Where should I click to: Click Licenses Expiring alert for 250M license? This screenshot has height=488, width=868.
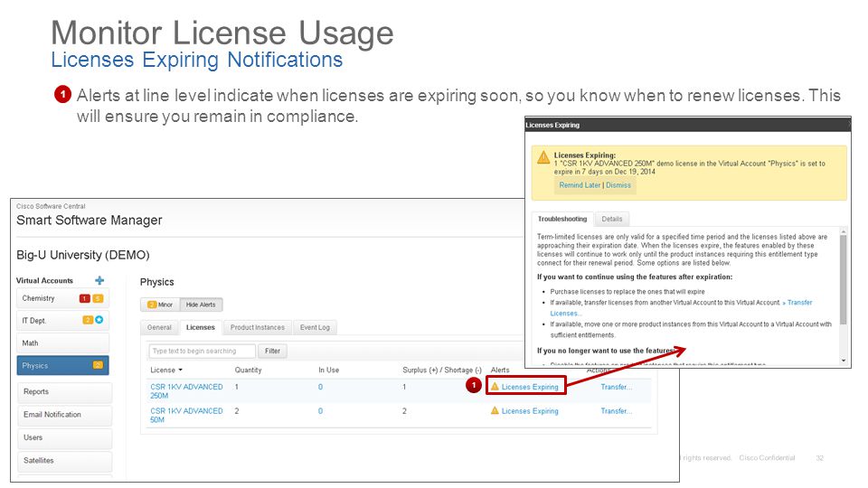[530, 387]
